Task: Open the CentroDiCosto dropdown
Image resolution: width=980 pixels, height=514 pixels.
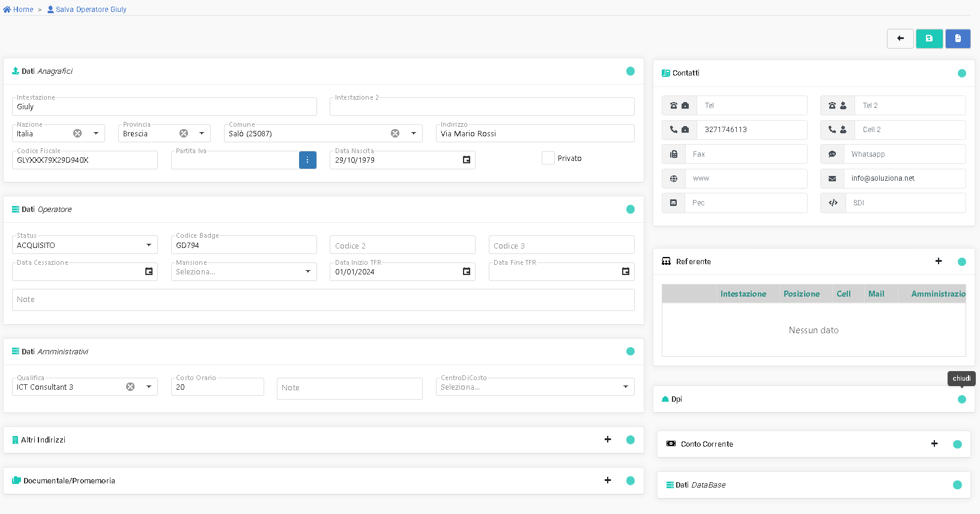Action: [x=625, y=387]
